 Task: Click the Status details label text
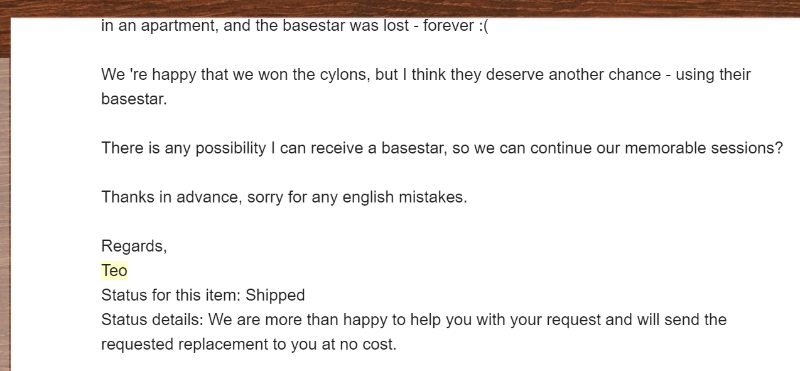pyautogui.click(x=152, y=320)
